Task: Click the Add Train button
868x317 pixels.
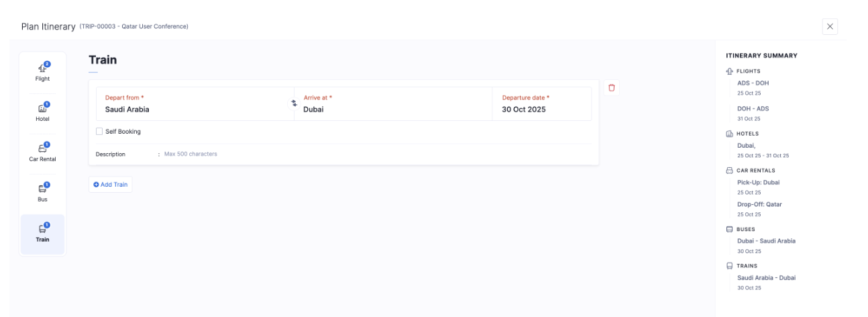Action: click(x=111, y=185)
